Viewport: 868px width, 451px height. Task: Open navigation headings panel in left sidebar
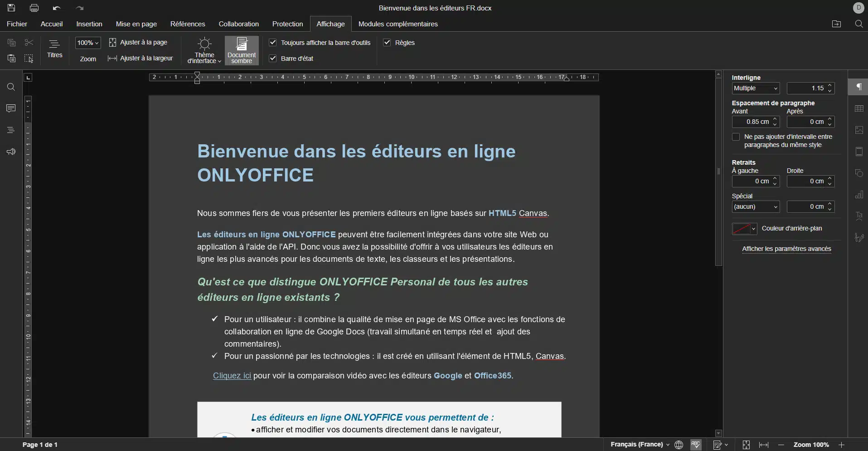11,130
